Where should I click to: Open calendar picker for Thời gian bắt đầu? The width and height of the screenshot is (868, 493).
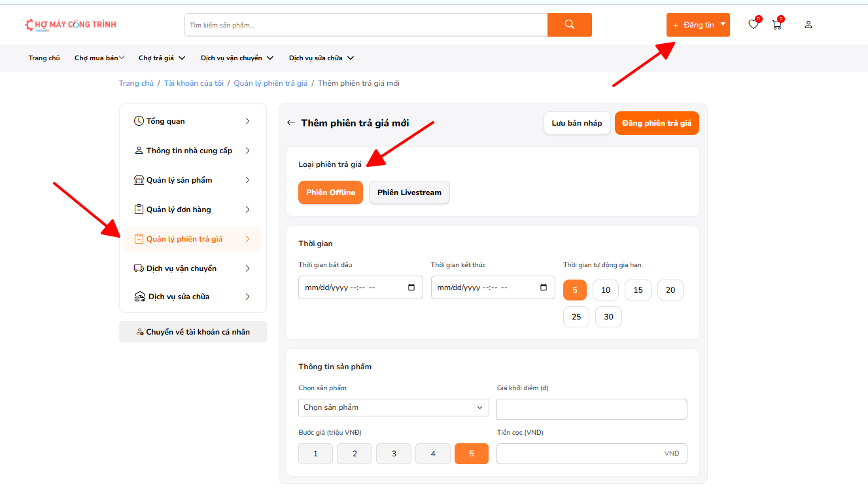[x=411, y=287]
